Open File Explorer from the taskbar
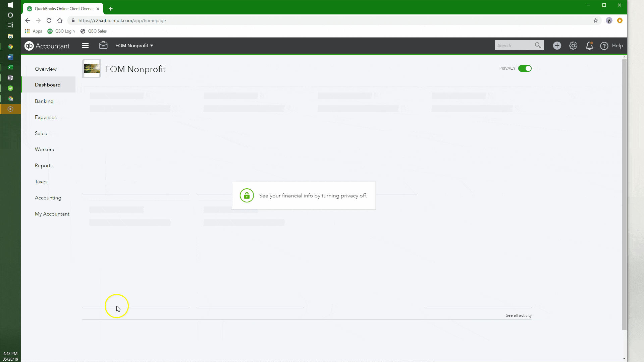Viewport: 644px width, 362px height. [x=10, y=36]
